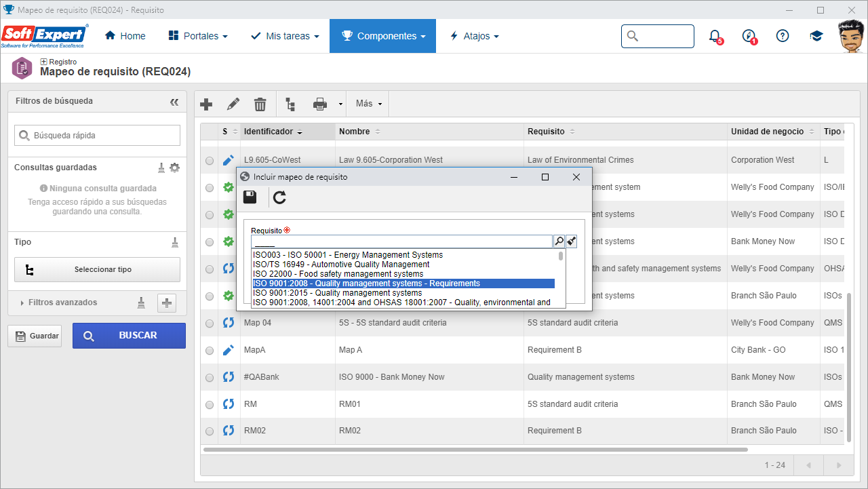
Task: Clear the Requisito field with broom icon
Action: [571, 241]
